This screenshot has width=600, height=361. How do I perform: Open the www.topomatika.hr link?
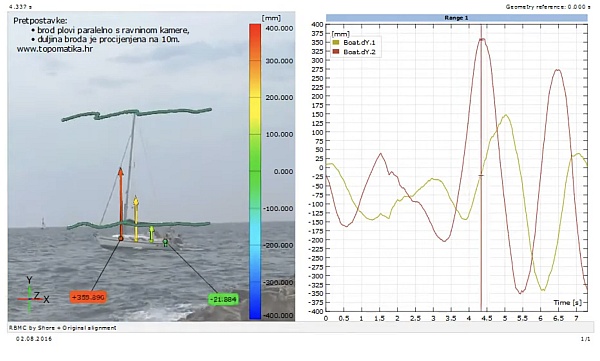coord(55,49)
